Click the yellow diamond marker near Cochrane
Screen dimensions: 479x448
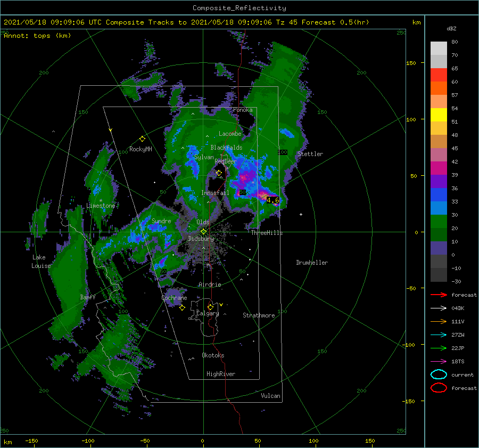tap(182, 308)
